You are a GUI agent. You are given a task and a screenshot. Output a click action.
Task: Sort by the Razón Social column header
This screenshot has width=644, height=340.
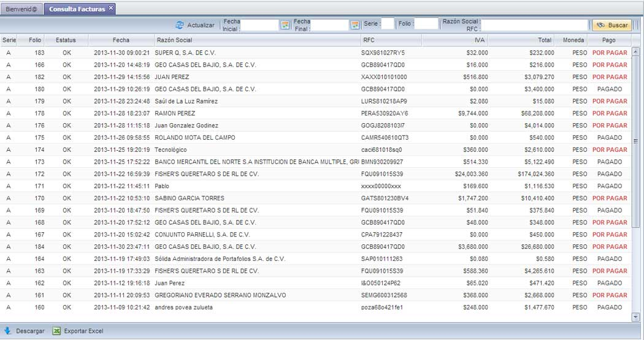pyautogui.click(x=258, y=40)
